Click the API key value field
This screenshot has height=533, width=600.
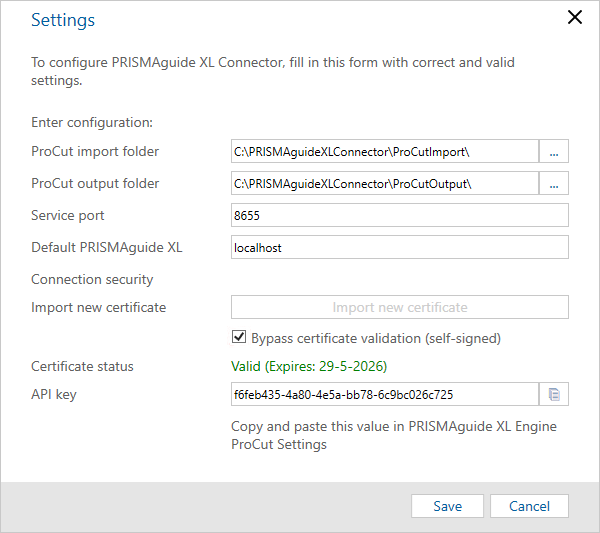(x=385, y=394)
